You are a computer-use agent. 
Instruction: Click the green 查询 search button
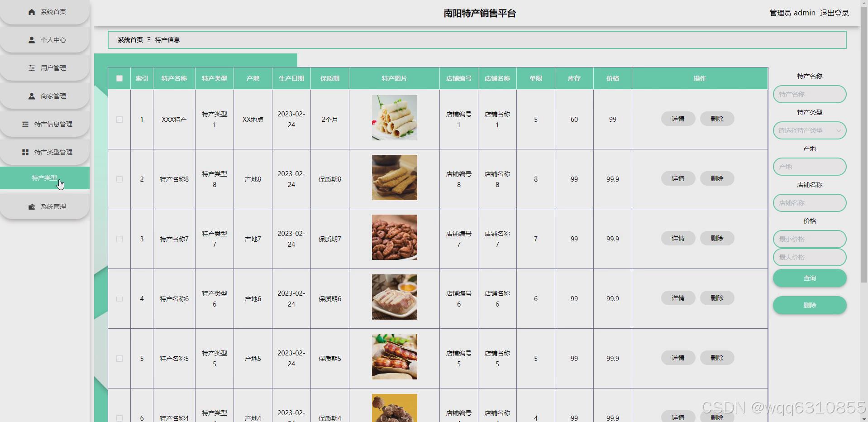point(810,278)
